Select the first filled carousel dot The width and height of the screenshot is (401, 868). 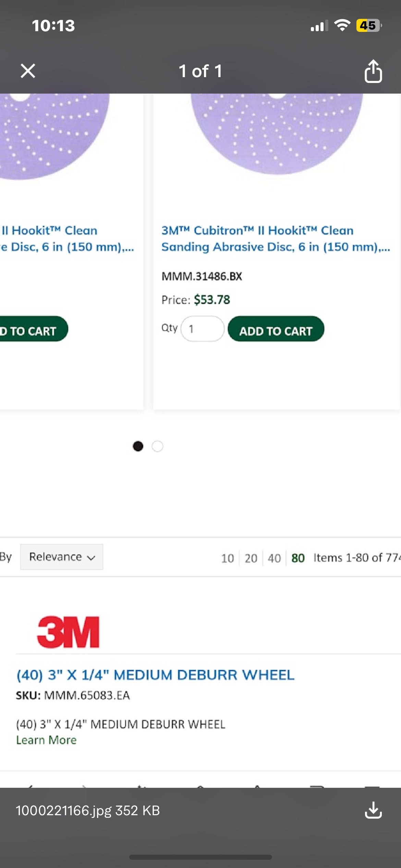click(x=138, y=446)
